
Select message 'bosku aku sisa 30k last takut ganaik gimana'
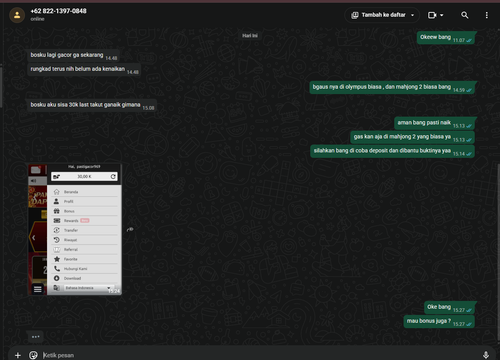(92, 105)
